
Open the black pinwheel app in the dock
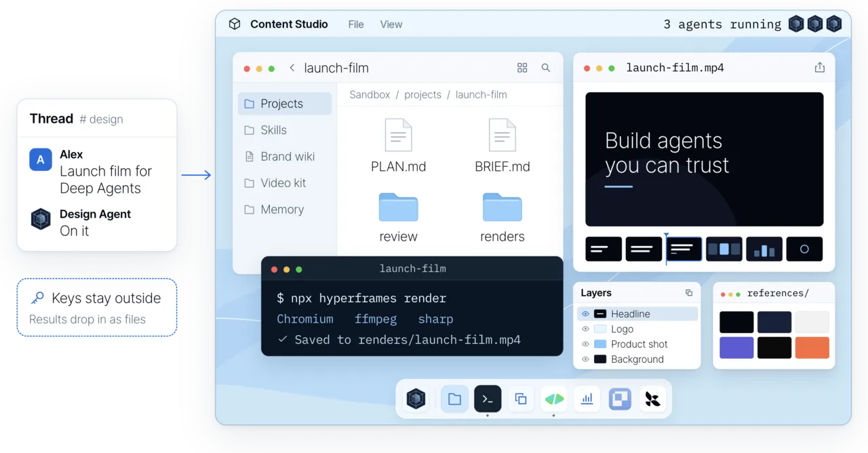point(652,399)
